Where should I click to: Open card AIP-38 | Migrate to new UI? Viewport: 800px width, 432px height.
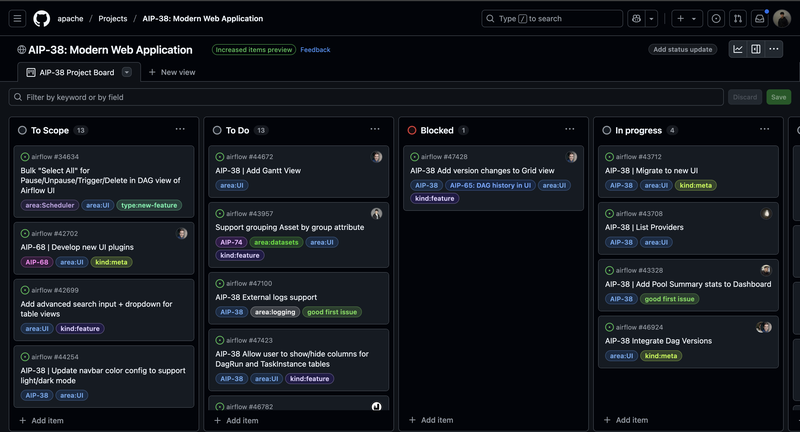pyautogui.click(x=652, y=171)
